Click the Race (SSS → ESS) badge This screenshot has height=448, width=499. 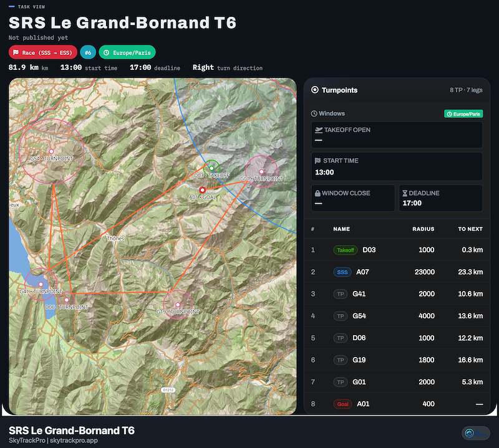tap(42, 52)
